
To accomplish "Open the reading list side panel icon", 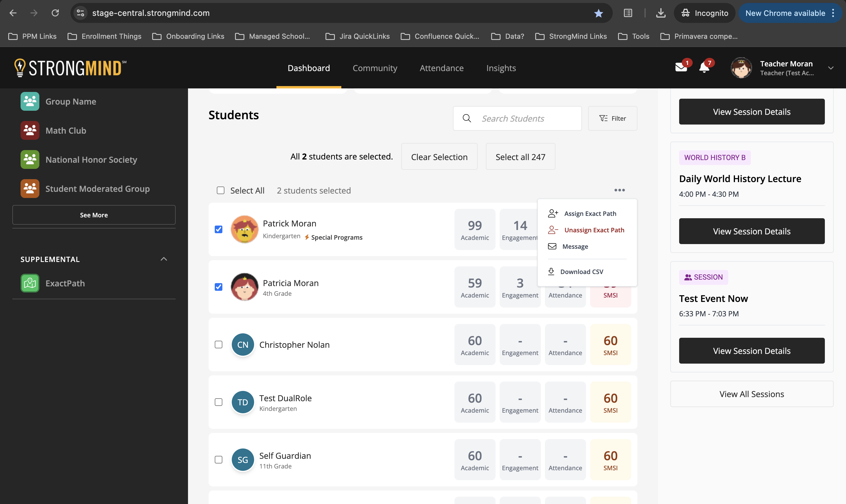I will (628, 13).
